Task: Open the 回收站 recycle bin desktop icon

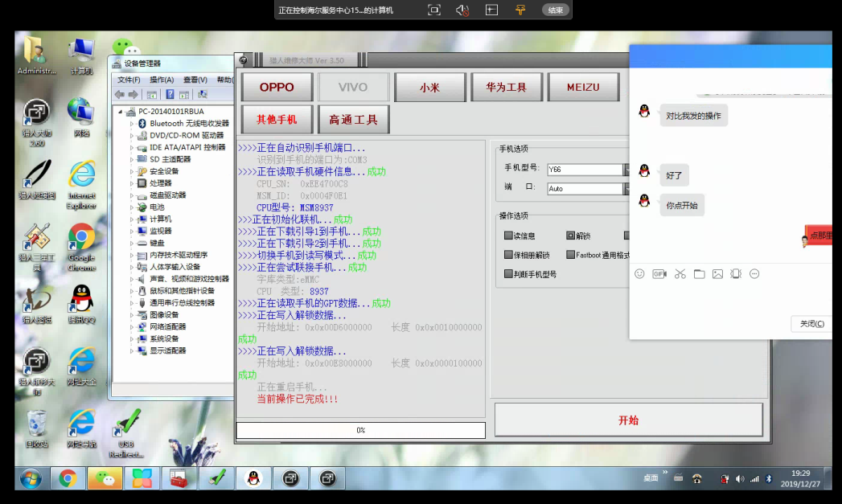Action: [36, 429]
